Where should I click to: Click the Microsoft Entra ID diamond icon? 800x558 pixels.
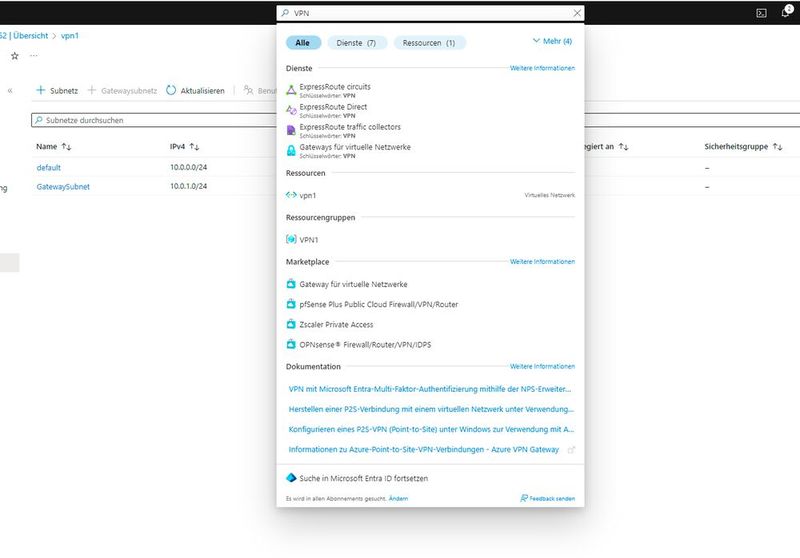(291, 478)
